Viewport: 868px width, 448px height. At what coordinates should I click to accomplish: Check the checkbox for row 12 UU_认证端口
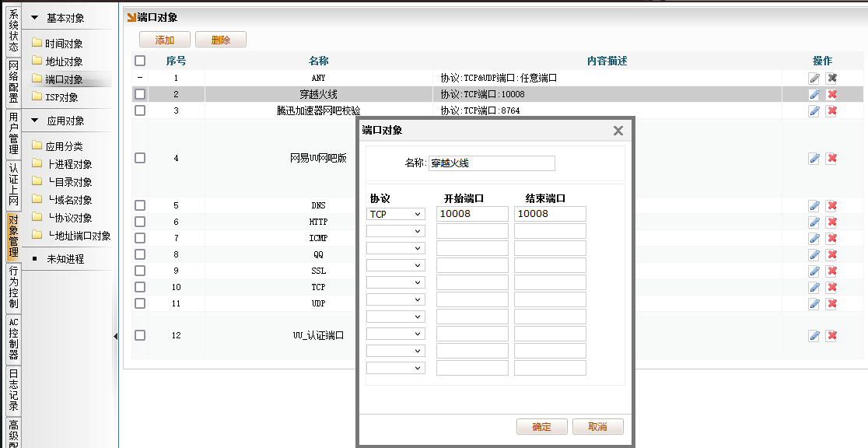tap(140, 335)
